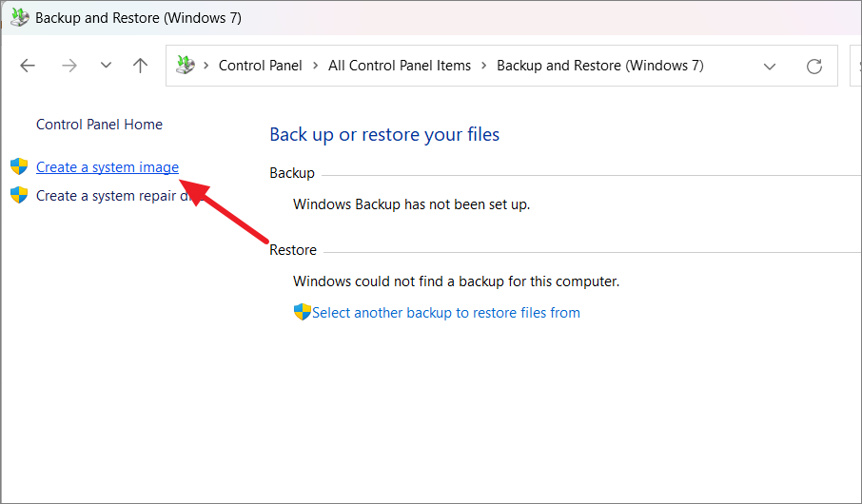Click the shield icon beside Select another backup
The height and width of the screenshot is (504, 862).
(303, 312)
